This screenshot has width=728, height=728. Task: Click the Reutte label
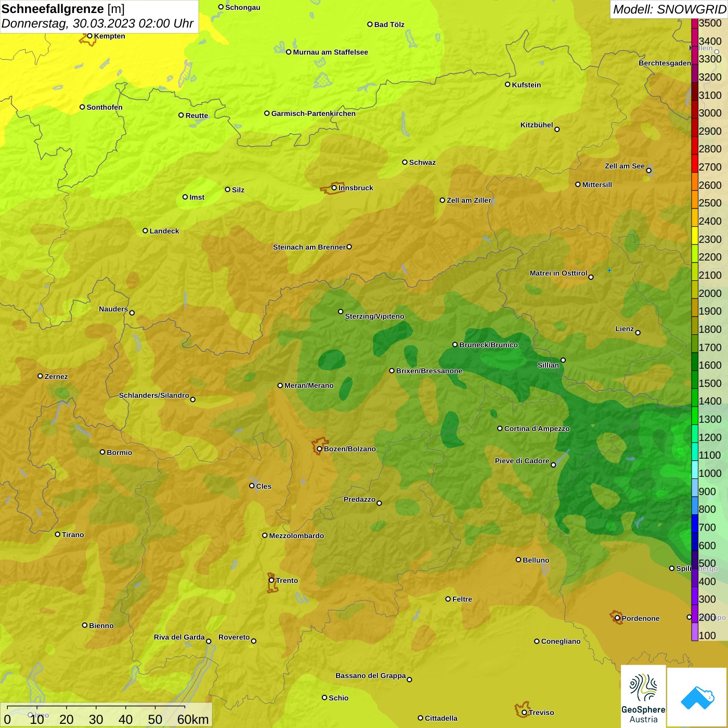197,115
